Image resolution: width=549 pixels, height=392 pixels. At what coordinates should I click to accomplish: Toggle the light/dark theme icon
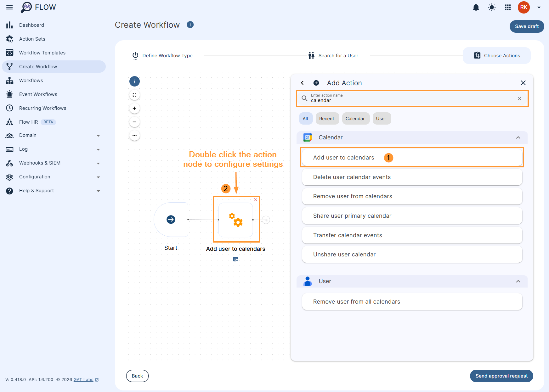(x=492, y=7)
